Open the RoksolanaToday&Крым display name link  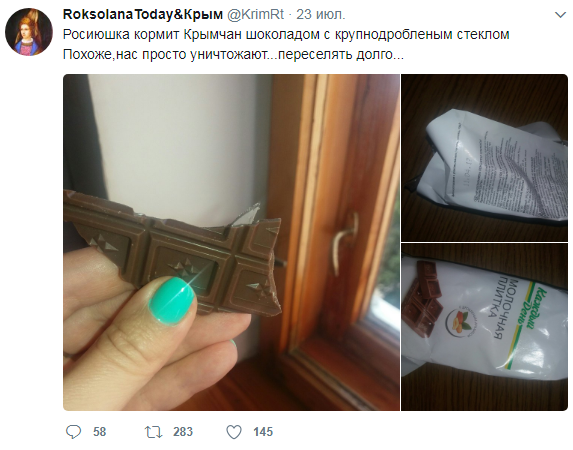tap(143, 14)
